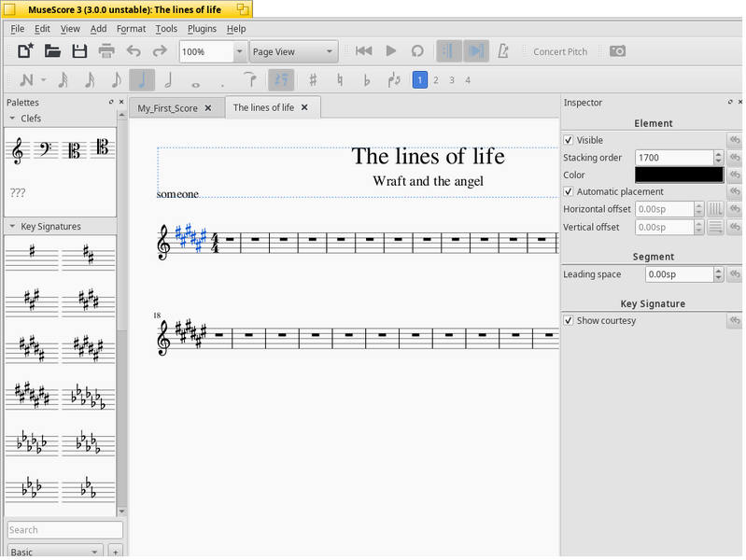746x560 pixels.
Task: Select voice 1
Action: [x=419, y=80]
